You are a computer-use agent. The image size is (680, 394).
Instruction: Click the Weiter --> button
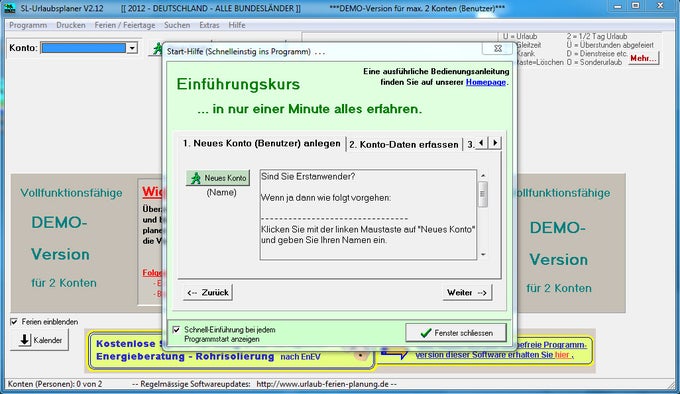coord(467,293)
